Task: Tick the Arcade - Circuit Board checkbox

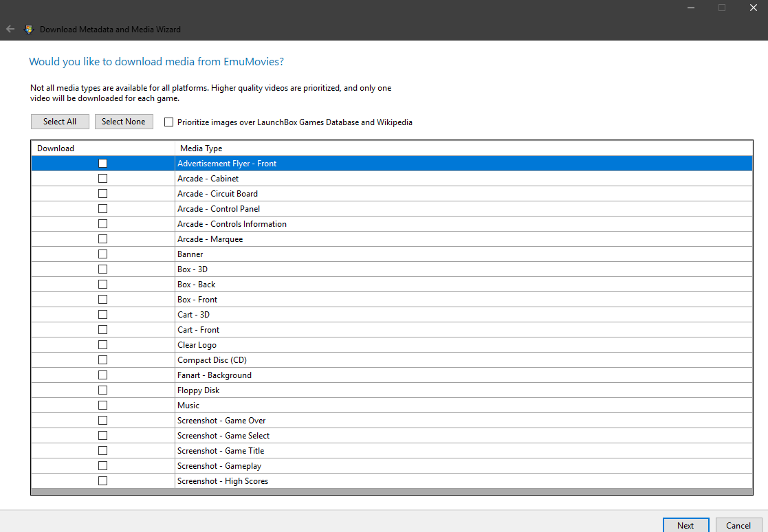Action: (103, 194)
